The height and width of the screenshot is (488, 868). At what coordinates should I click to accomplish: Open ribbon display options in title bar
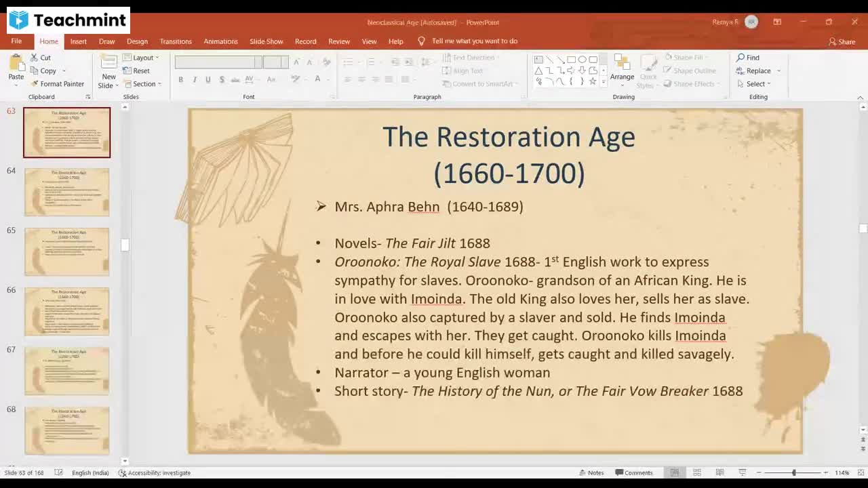[777, 22]
